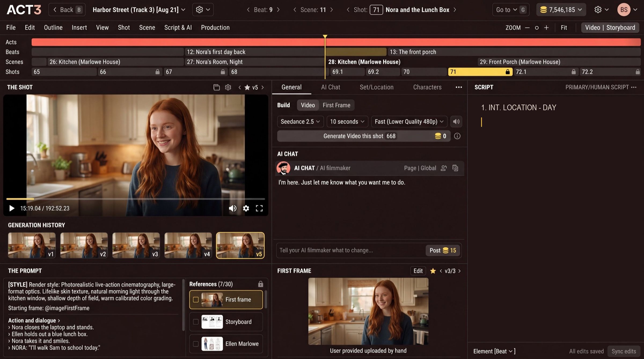This screenshot has width=644, height=359.
Task: Click the AI chat people icon
Action: [x=444, y=168]
